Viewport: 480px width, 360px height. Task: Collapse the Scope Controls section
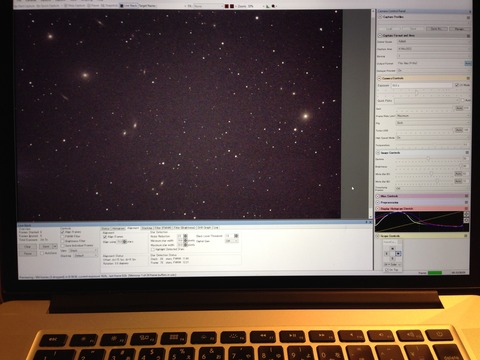click(378, 236)
